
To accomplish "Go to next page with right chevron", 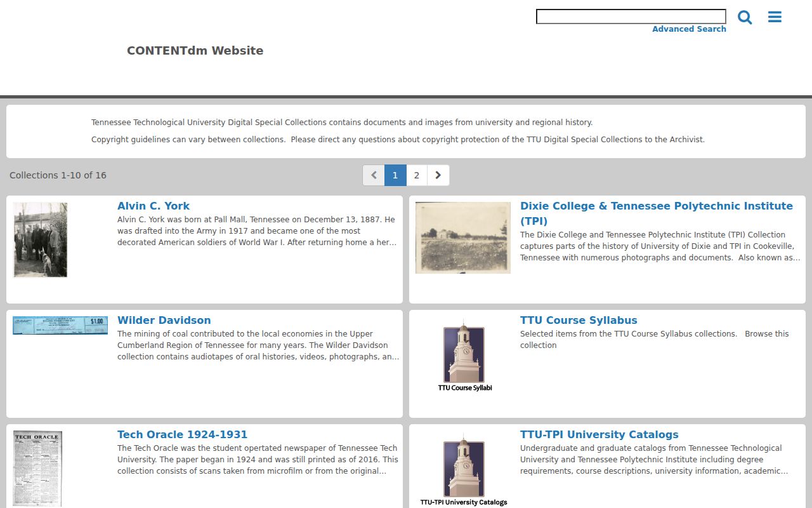I will click(x=438, y=175).
